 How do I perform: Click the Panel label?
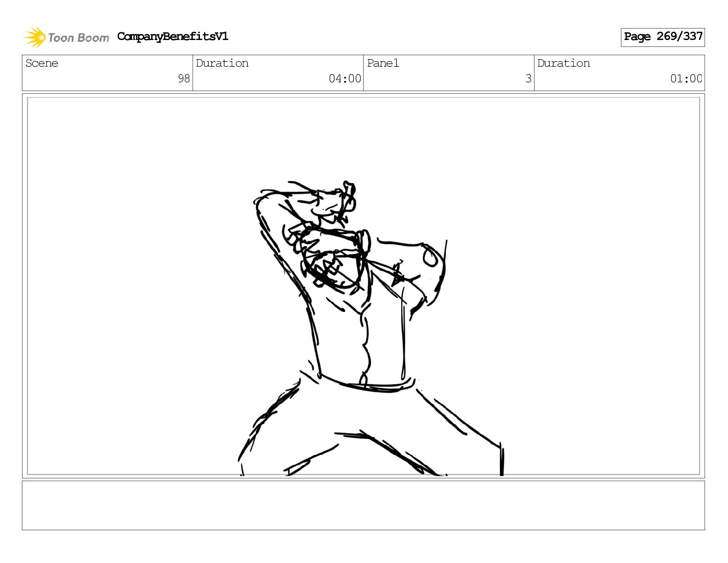tap(383, 63)
